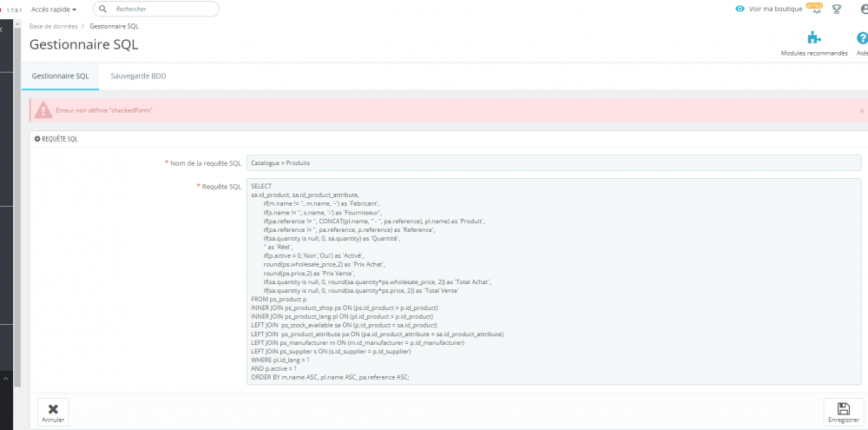
Task: Go to Base de données breadcrumb
Action: [x=54, y=26]
